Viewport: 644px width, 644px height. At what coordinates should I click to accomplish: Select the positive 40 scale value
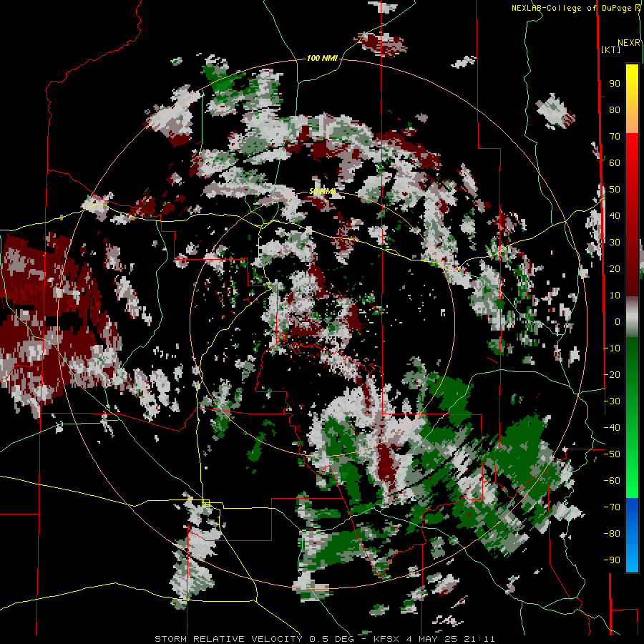[x=615, y=216]
